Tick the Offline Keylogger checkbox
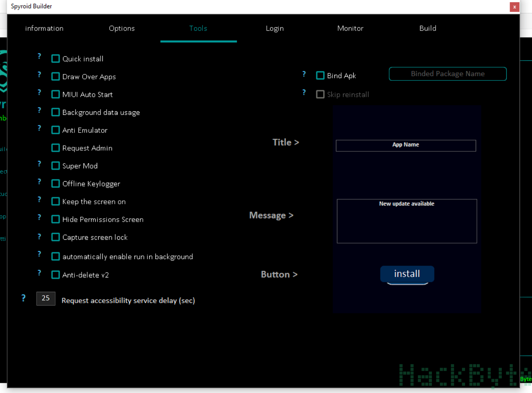This screenshot has height=393, width=532. coord(56,183)
